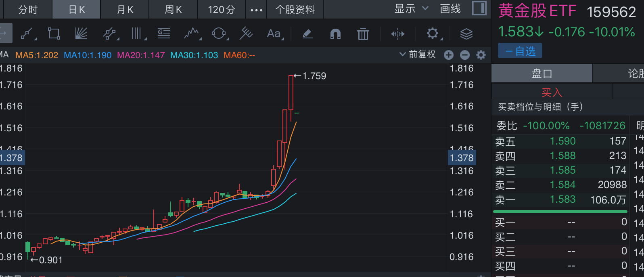Screen dimensions: 644x277
Task: Click the 卖二 price 1.584
Action: 563,185
